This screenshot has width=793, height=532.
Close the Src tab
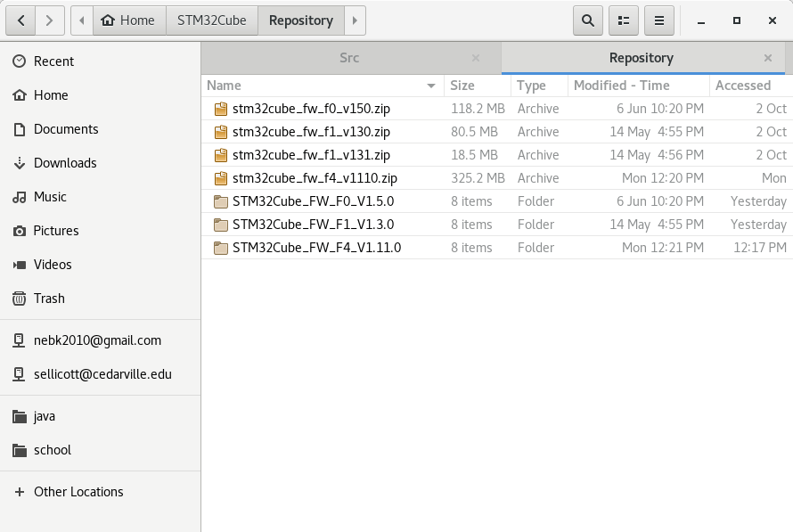tap(476, 58)
